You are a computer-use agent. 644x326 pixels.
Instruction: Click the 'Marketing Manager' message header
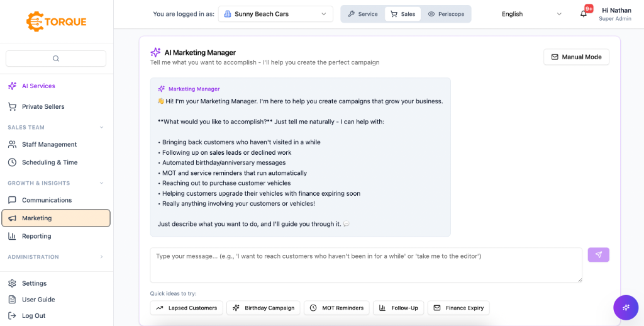click(x=194, y=89)
